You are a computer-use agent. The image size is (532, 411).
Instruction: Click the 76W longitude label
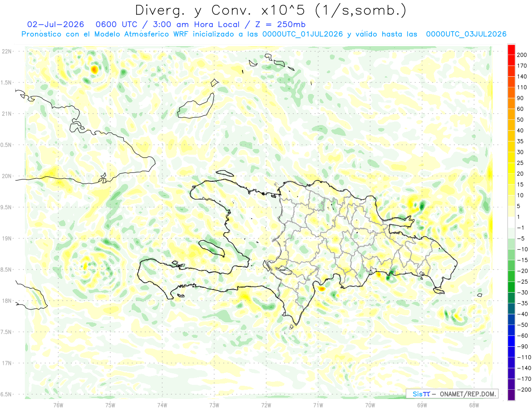pyautogui.click(x=58, y=404)
